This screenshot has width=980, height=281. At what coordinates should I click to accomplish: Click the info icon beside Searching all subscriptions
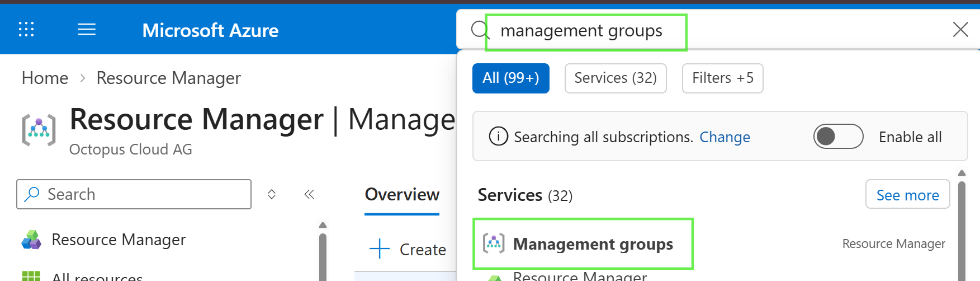[499, 137]
